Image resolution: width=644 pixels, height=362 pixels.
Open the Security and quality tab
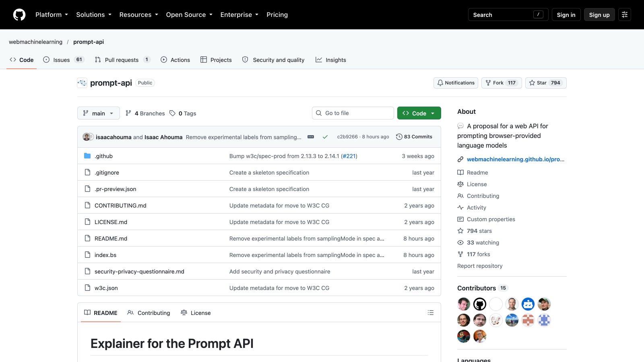pyautogui.click(x=273, y=60)
